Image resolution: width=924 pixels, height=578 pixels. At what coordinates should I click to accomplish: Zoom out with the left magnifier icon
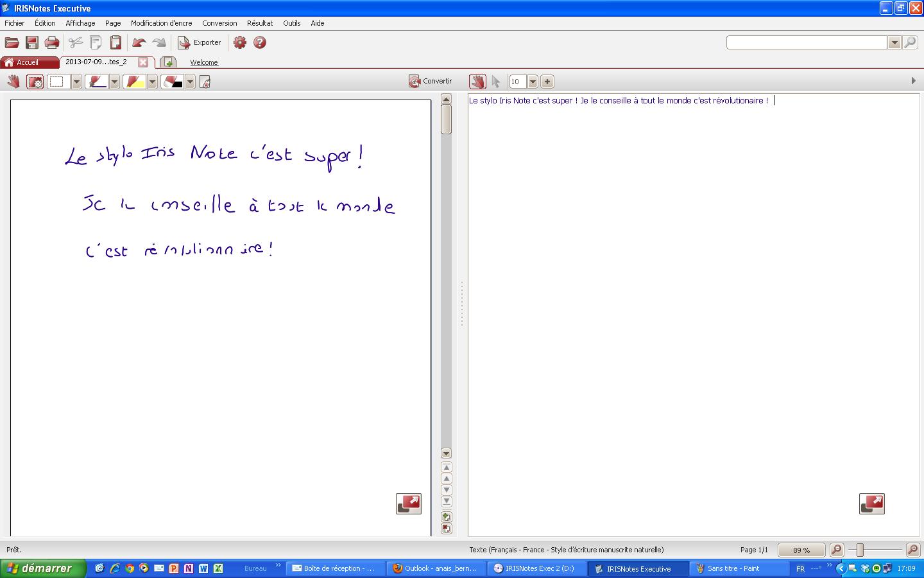(x=836, y=550)
